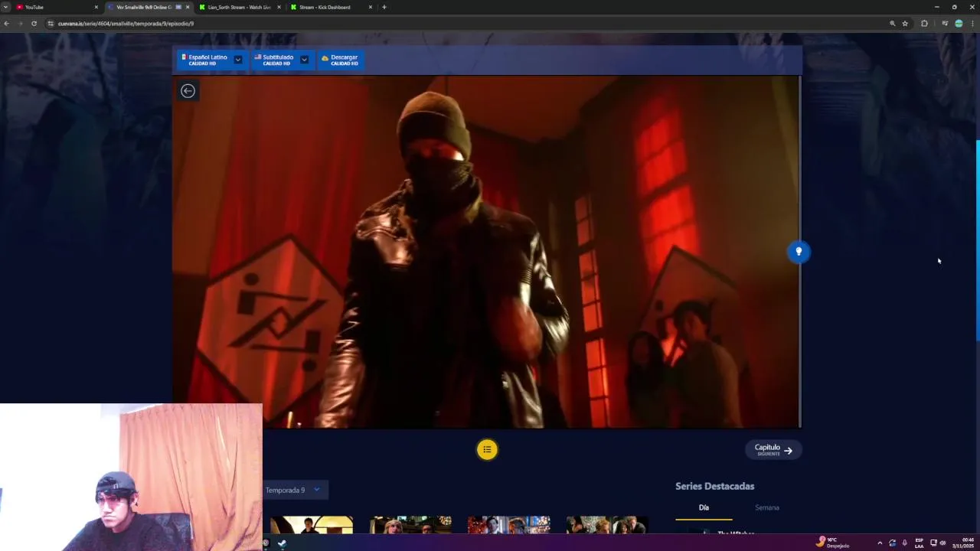Open the second episode thumbnail

pyautogui.click(x=410, y=525)
